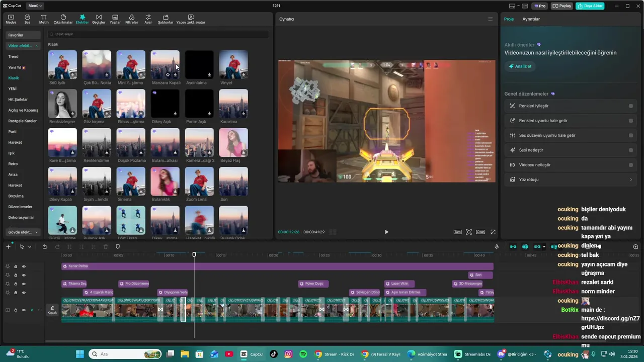Favorite the Manzara Kapalı effect star
Screen dimensions: 644x362
click(168, 75)
